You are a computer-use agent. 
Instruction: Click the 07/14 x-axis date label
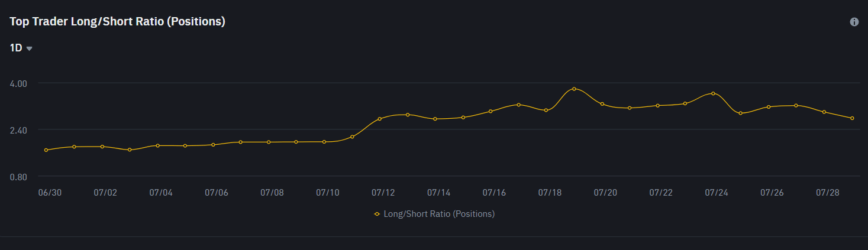438,193
